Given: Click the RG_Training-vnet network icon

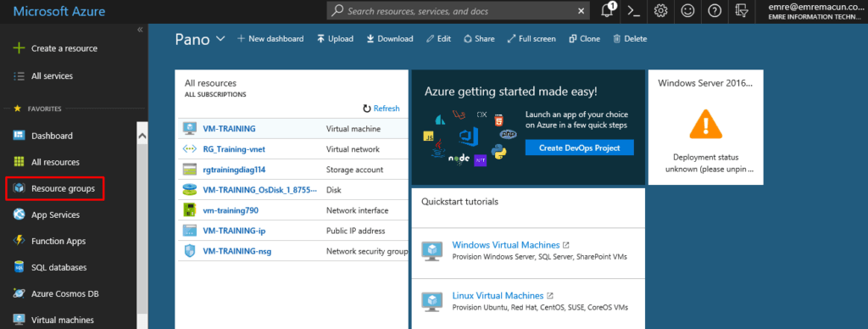Looking at the screenshot, I should [190, 149].
